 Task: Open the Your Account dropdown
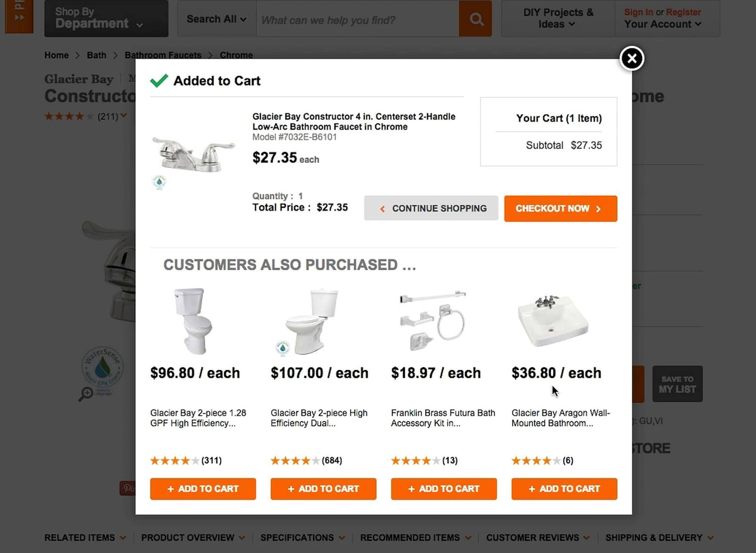pos(662,24)
